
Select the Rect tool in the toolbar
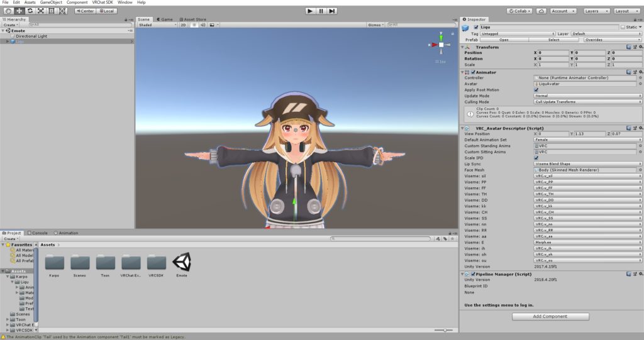point(52,11)
